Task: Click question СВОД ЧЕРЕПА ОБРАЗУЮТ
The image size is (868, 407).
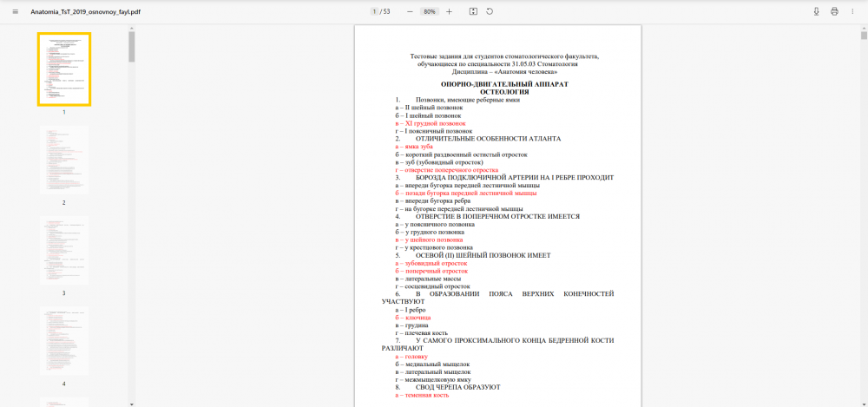Action: click(x=457, y=388)
